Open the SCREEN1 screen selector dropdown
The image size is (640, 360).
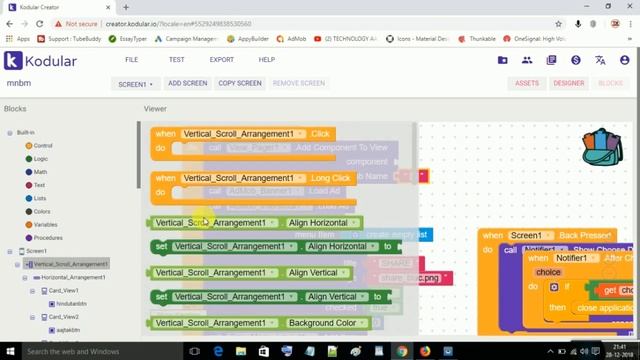click(x=135, y=84)
